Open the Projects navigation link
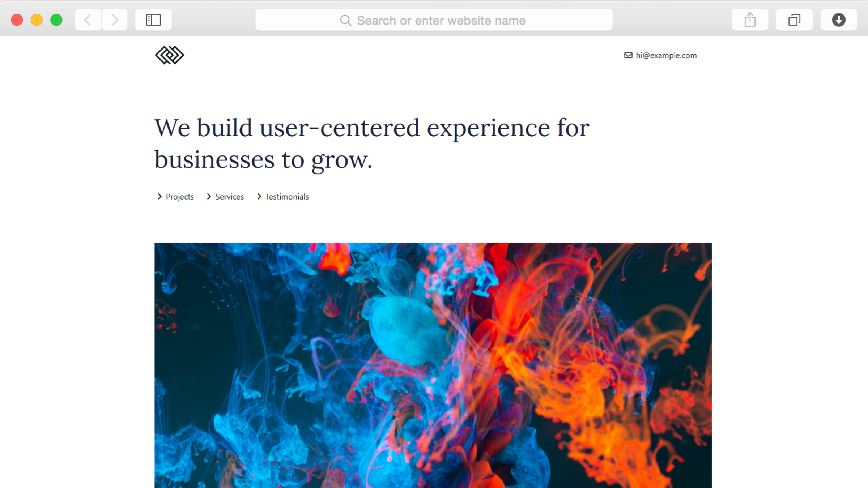This screenshot has height=488, width=868. tap(180, 197)
